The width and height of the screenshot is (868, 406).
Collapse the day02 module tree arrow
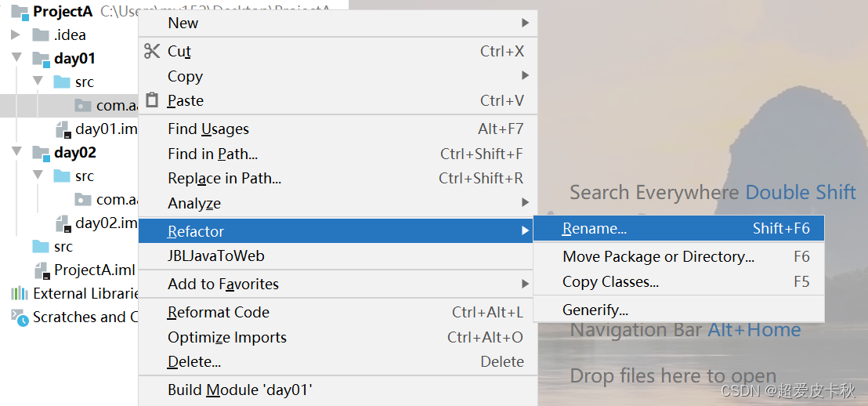16,152
